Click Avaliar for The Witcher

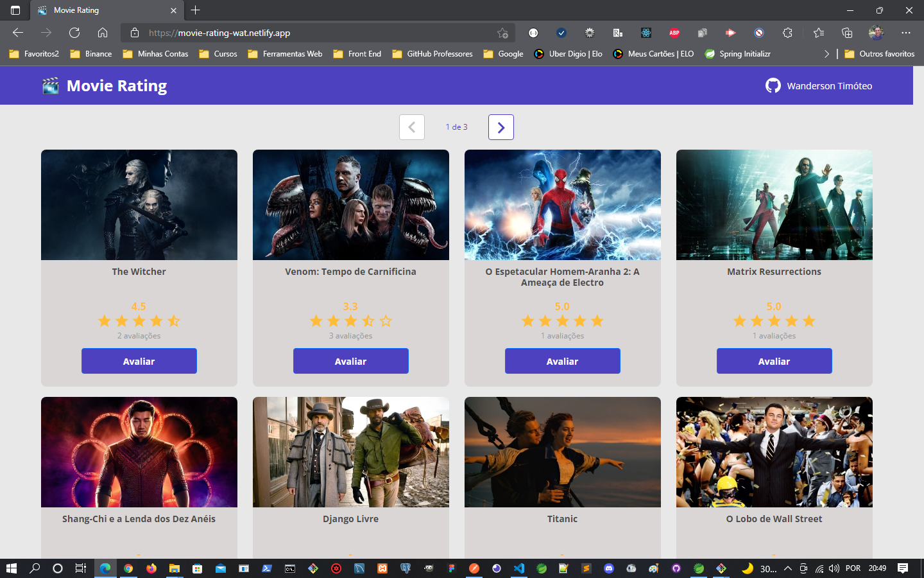pos(139,361)
